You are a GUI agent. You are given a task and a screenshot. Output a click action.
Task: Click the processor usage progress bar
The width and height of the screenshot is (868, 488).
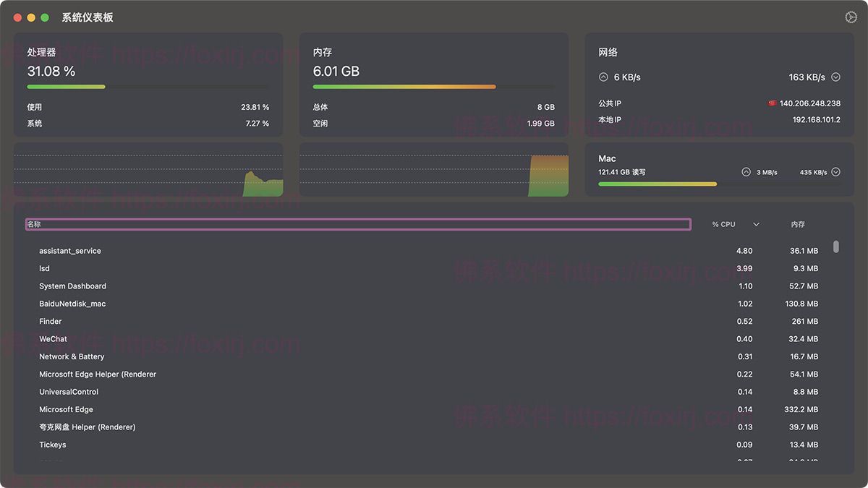point(148,87)
